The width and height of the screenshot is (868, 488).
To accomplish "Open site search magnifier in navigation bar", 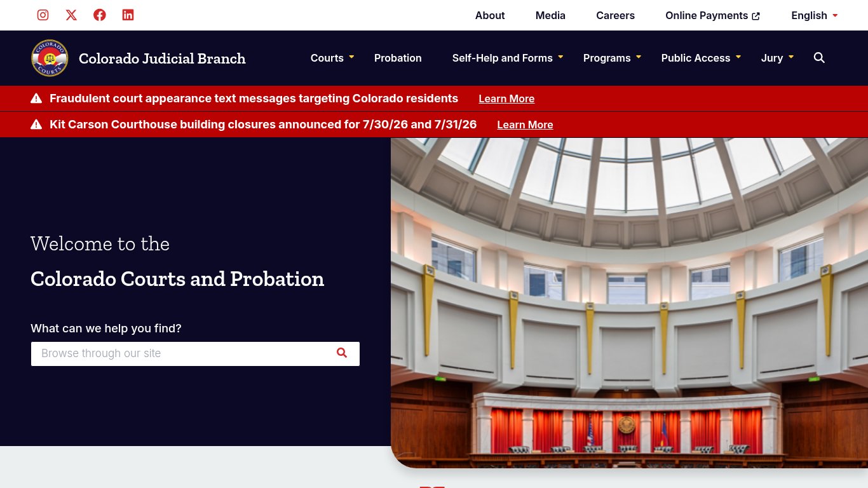I will click(819, 58).
